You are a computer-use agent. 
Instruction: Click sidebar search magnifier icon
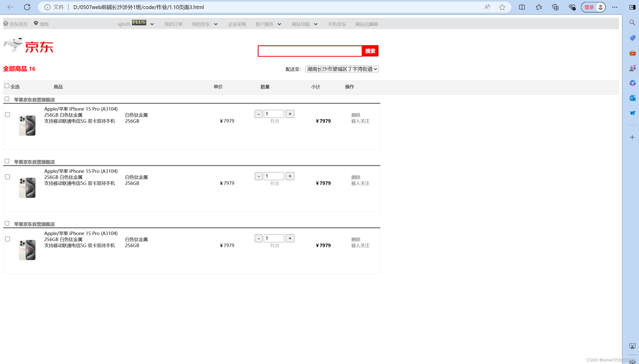point(632,23)
